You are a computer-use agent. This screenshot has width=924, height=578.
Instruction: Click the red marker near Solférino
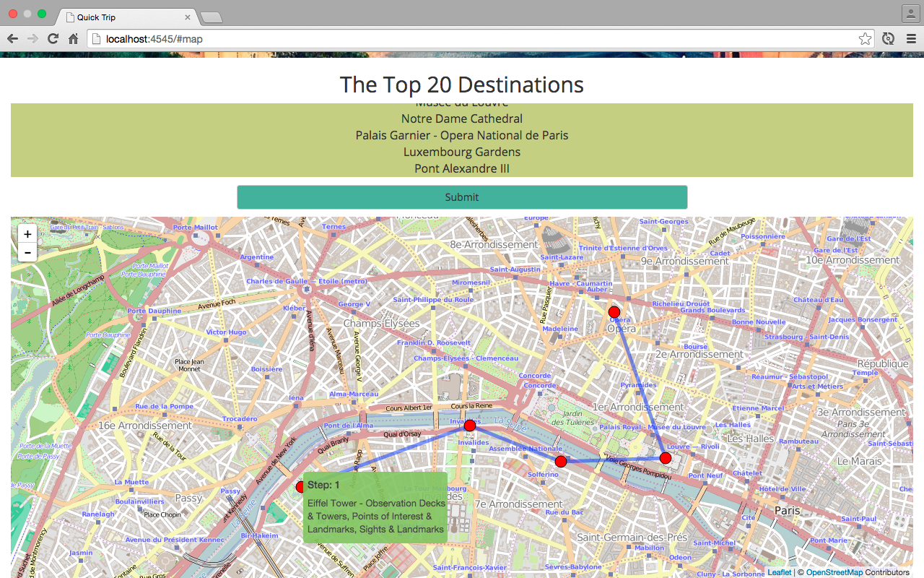coord(561,461)
